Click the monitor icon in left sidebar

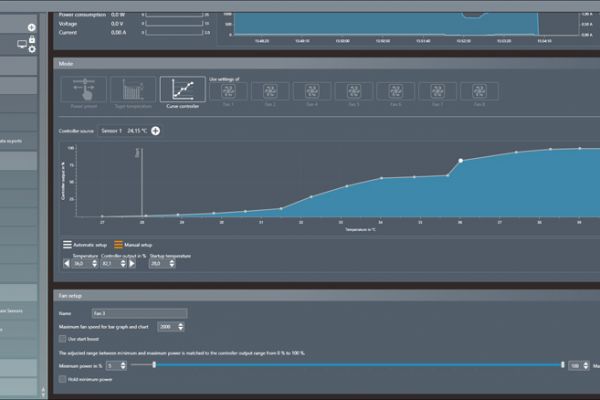(21, 44)
